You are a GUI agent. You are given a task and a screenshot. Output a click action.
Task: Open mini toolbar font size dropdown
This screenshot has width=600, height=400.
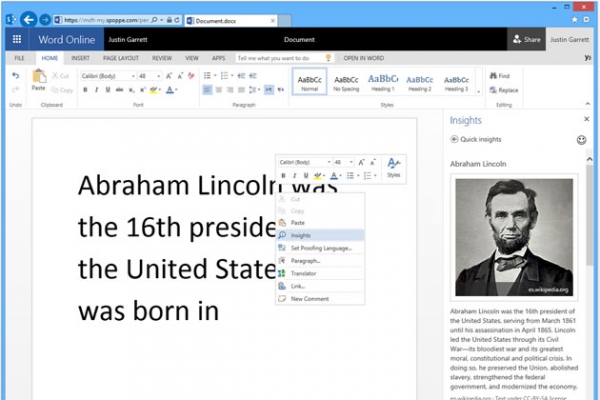click(x=351, y=162)
